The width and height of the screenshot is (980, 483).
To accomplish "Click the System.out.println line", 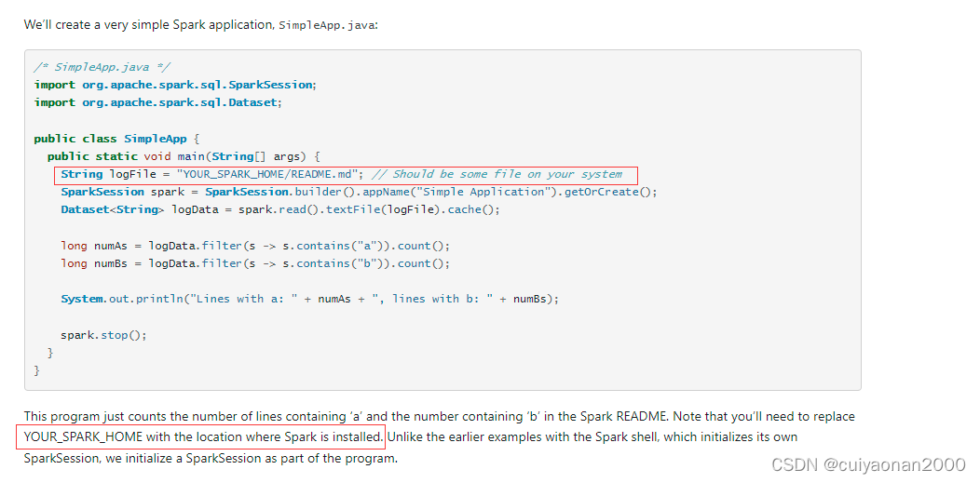I will [310, 299].
